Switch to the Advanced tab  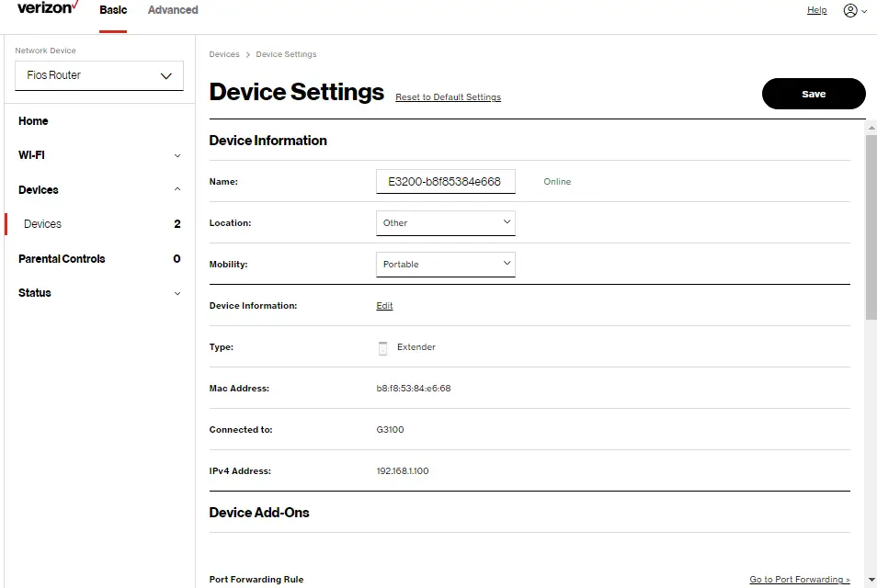click(172, 10)
